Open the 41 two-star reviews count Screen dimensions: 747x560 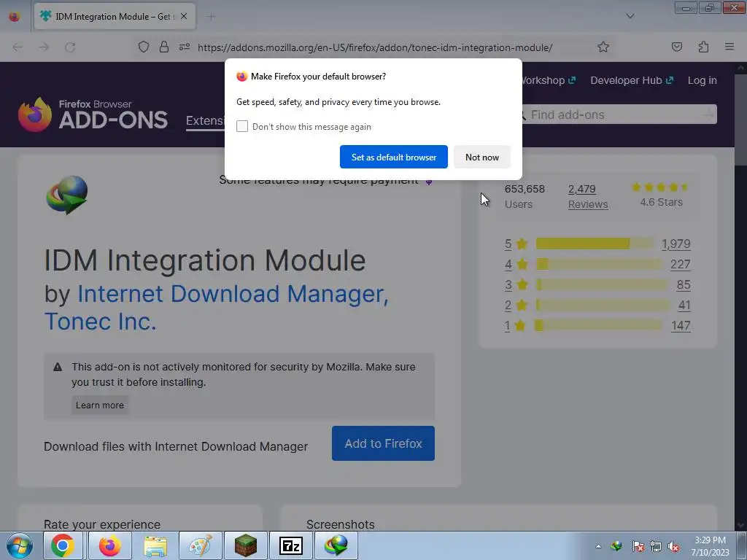click(684, 306)
